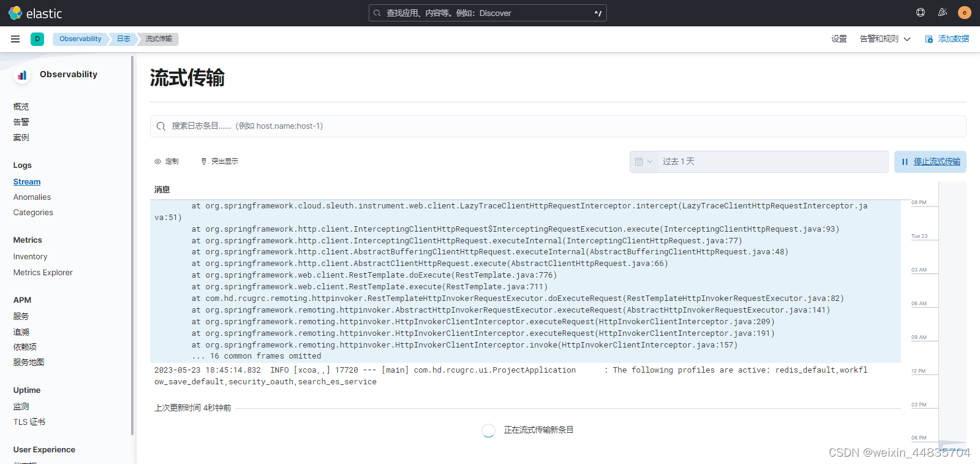Click the add data icon
Viewport: 980px width, 464px height.
929,39
